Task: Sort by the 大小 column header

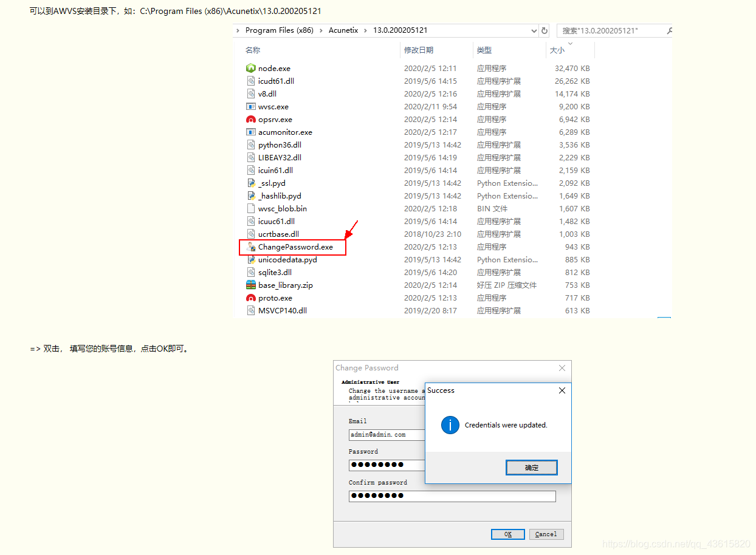Action: pyautogui.click(x=557, y=50)
